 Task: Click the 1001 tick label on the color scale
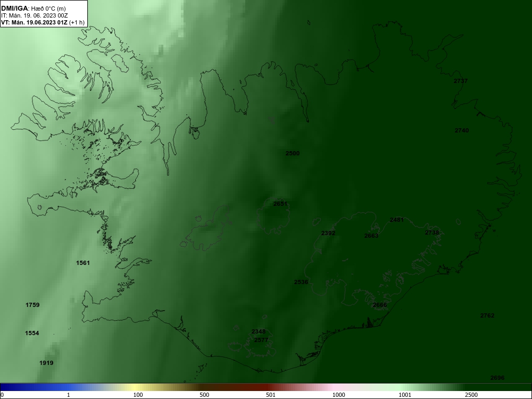[405, 395]
